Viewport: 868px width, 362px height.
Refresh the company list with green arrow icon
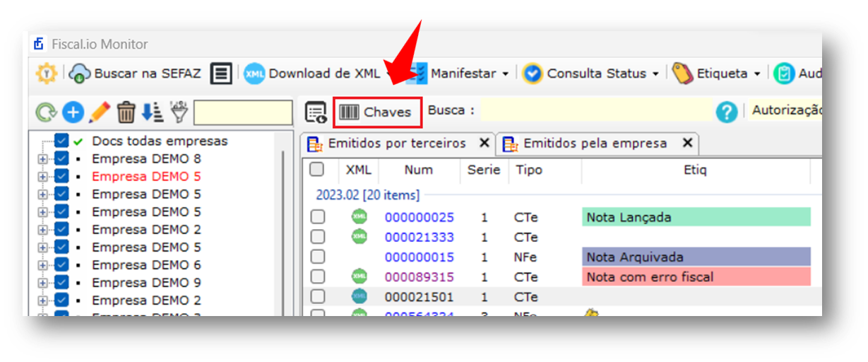point(47,112)
